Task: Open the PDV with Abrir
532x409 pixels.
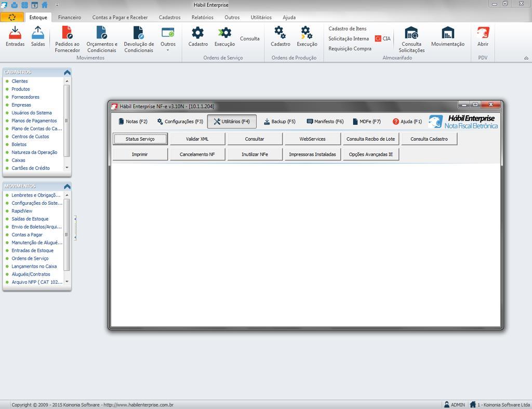Action: (x=483, y=37)
